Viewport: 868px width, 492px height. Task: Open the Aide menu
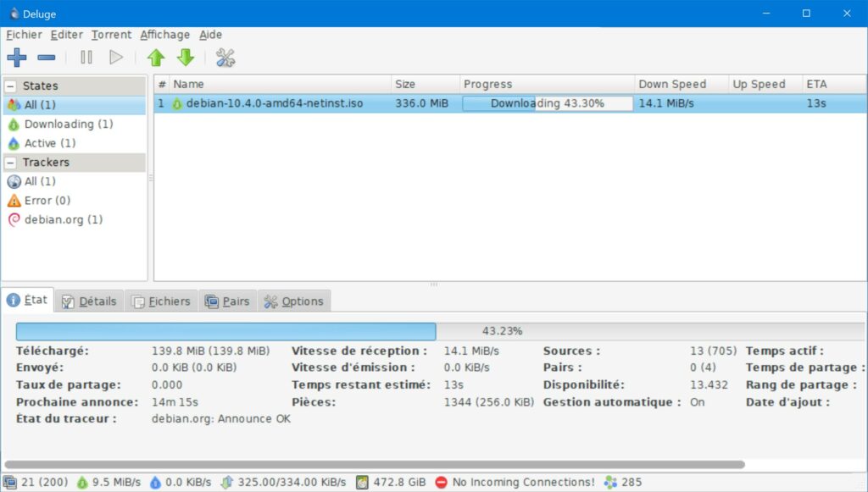[x=211, y=35]
